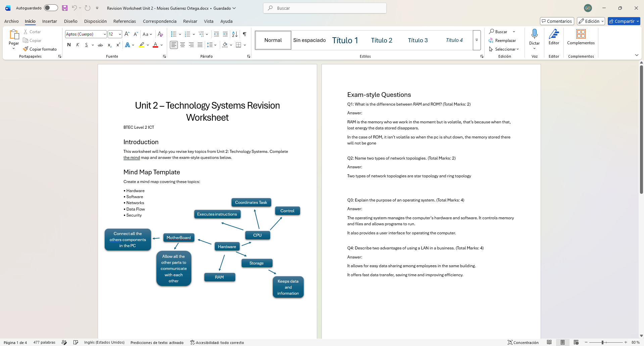Toggle print layout view
The width and height of the screenshot is (644, 346).
pos(563,342)
